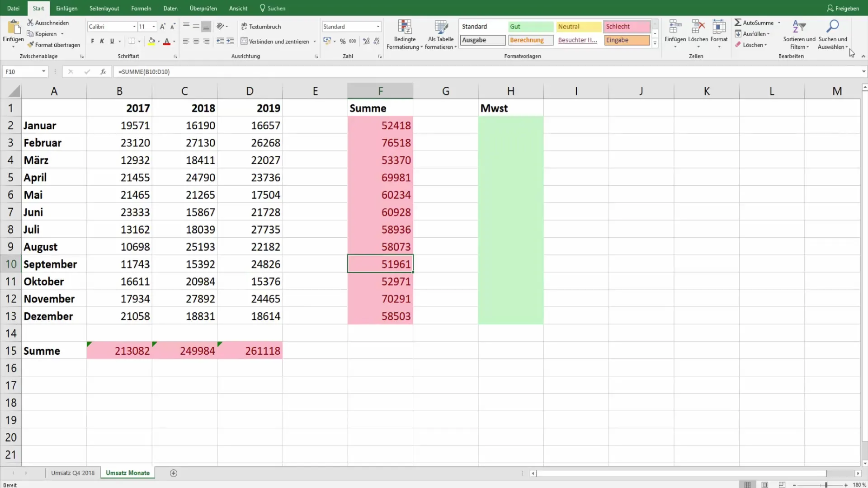
Task: Apply cell borders icon
Action: coord(132,41)
